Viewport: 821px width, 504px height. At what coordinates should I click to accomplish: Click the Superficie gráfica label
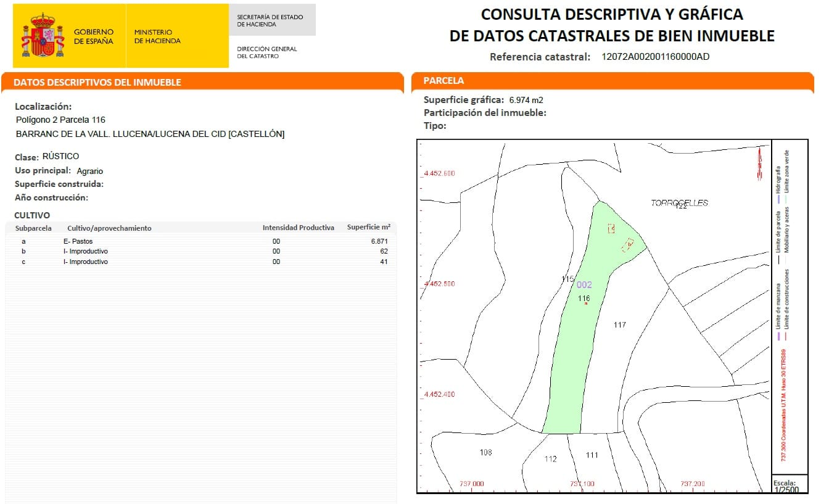464,100
